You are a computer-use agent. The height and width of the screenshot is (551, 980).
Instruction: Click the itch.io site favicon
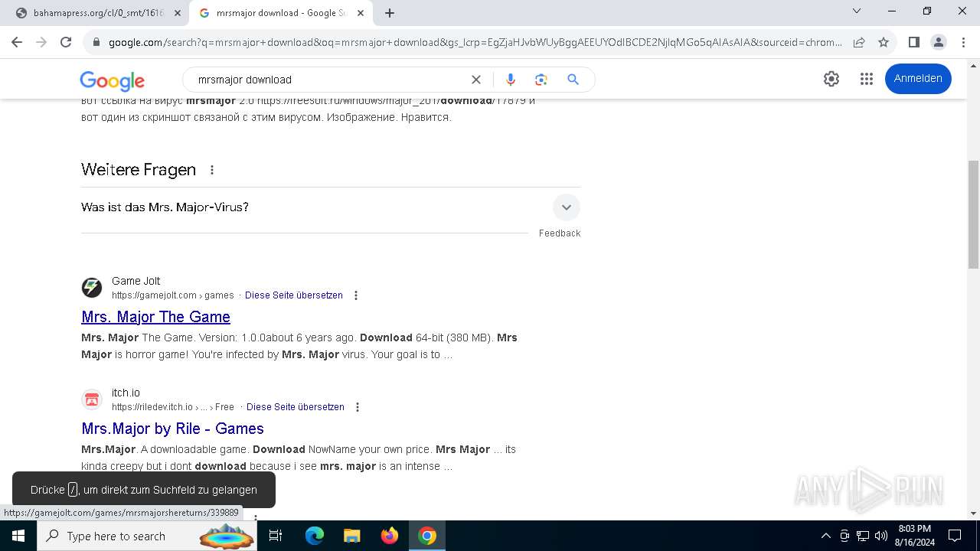coord(92,399)
